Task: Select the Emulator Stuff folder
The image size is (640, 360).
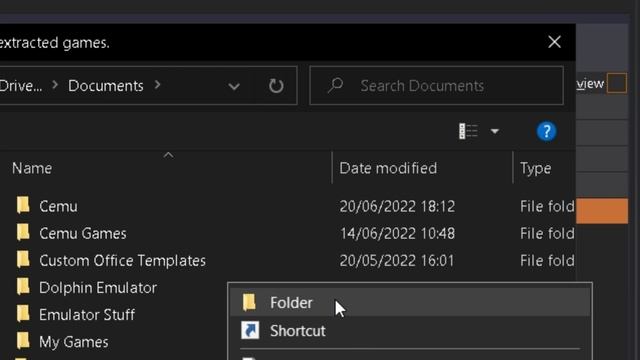Action: [x=87, y=315]
